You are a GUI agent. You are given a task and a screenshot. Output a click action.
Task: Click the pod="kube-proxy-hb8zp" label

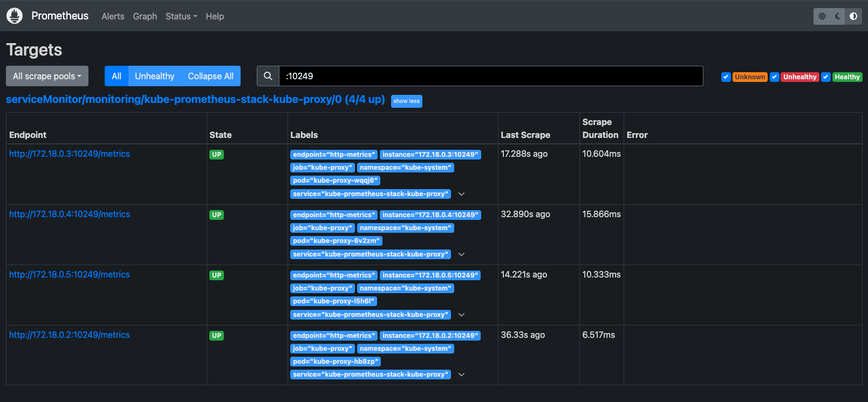pyautogui.click(x=336, y=362)
